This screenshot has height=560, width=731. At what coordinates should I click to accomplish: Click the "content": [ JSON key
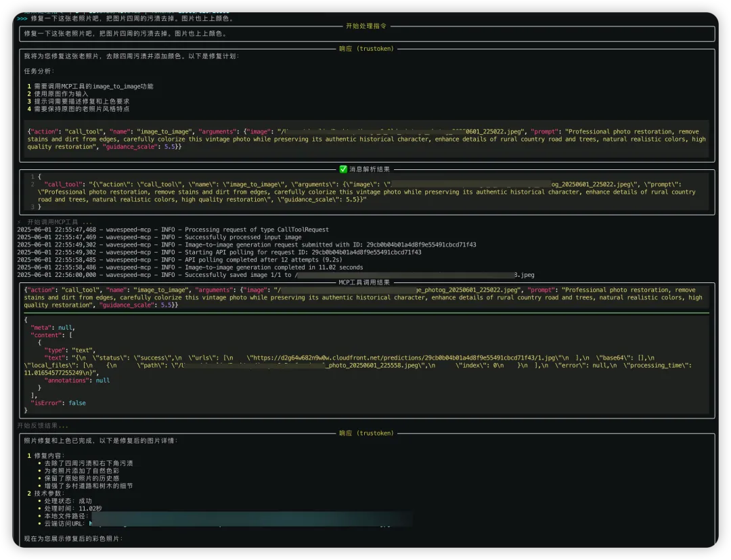(51, 335)
